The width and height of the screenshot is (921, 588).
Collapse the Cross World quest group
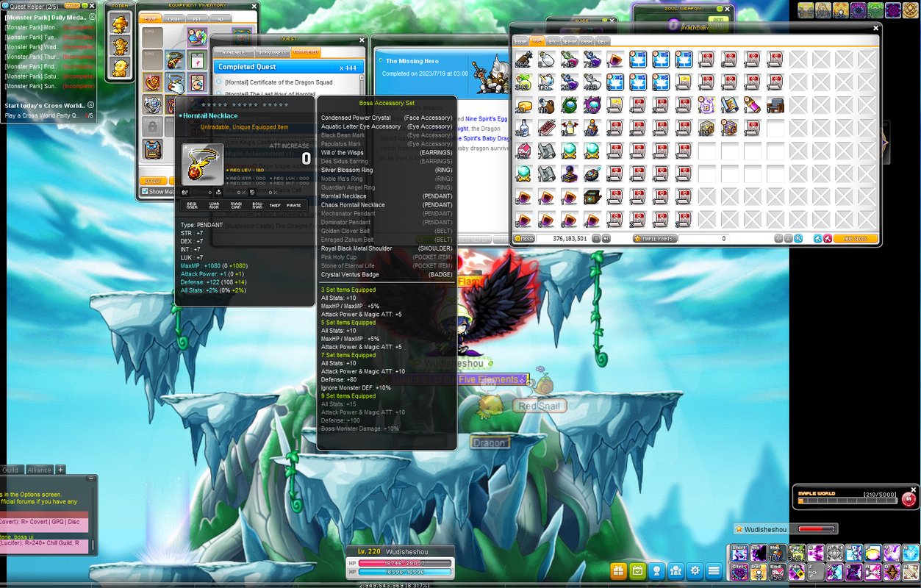point(91,105)
